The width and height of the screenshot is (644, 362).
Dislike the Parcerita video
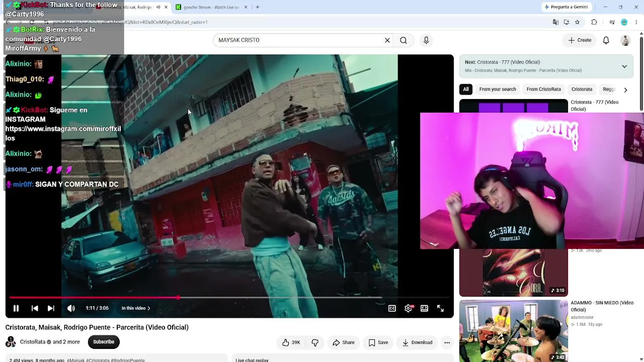click(315, 342)
